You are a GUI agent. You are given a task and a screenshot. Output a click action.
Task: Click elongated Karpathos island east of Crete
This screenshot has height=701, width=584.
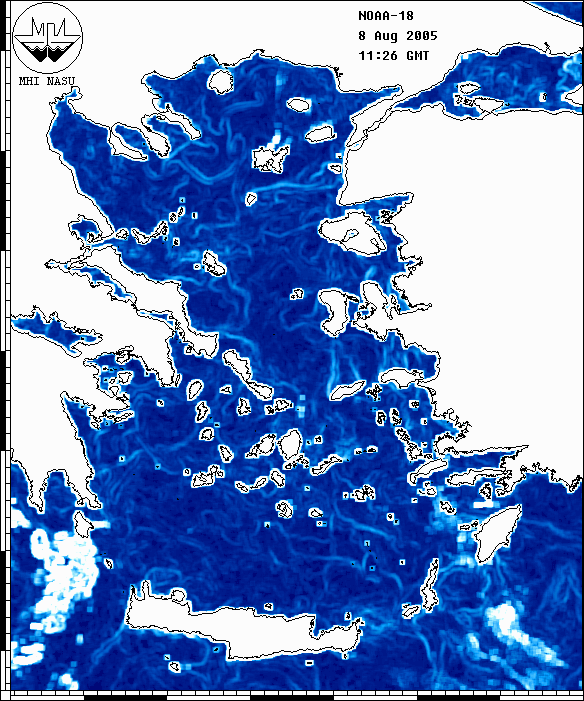click(x=430, y=585)
